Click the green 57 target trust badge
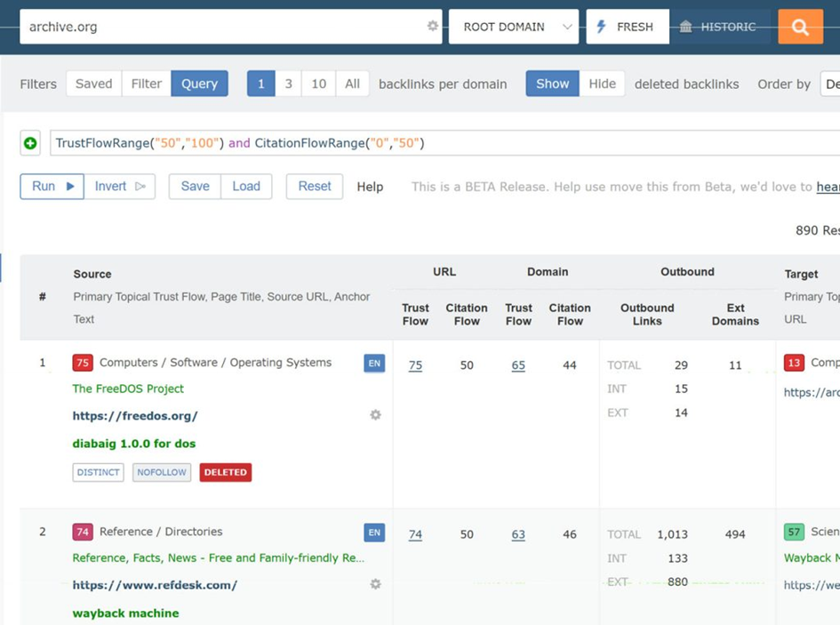This screenshot has width=840, height=625. click(794, 532)
